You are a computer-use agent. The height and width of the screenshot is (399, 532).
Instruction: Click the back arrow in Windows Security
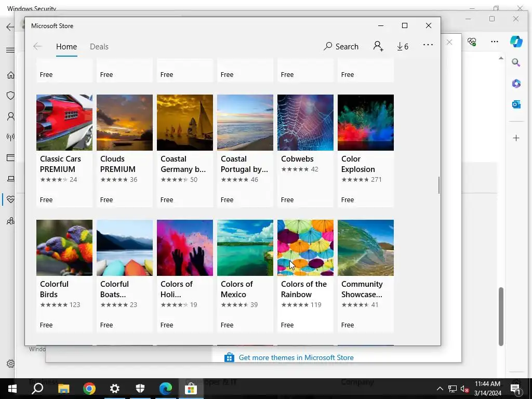[10, 27]
